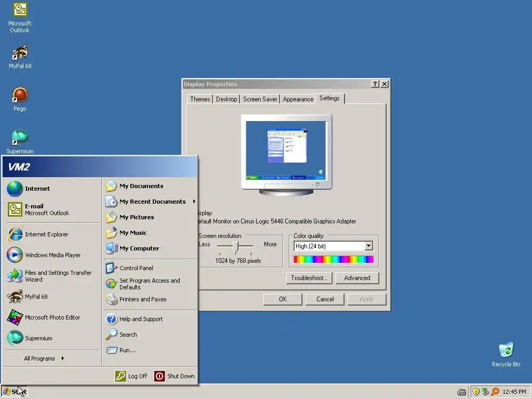Switch to the Themes tab
Screen dimensions: 532x399
click(200, 99)
